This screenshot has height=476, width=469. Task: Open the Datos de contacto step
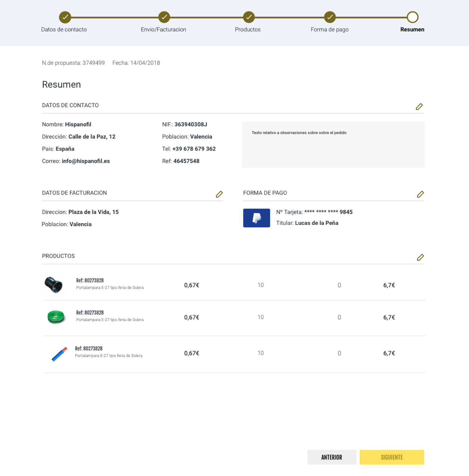(x=64, y=29)
